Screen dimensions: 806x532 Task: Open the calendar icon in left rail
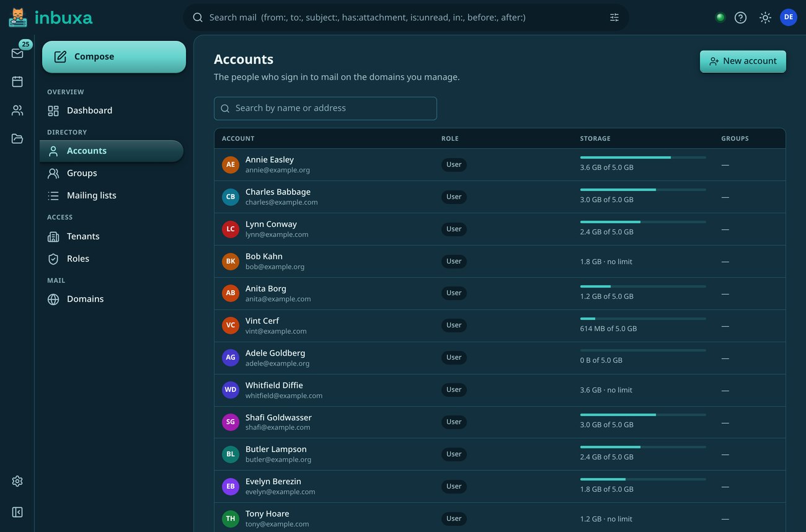coord(17,81)
